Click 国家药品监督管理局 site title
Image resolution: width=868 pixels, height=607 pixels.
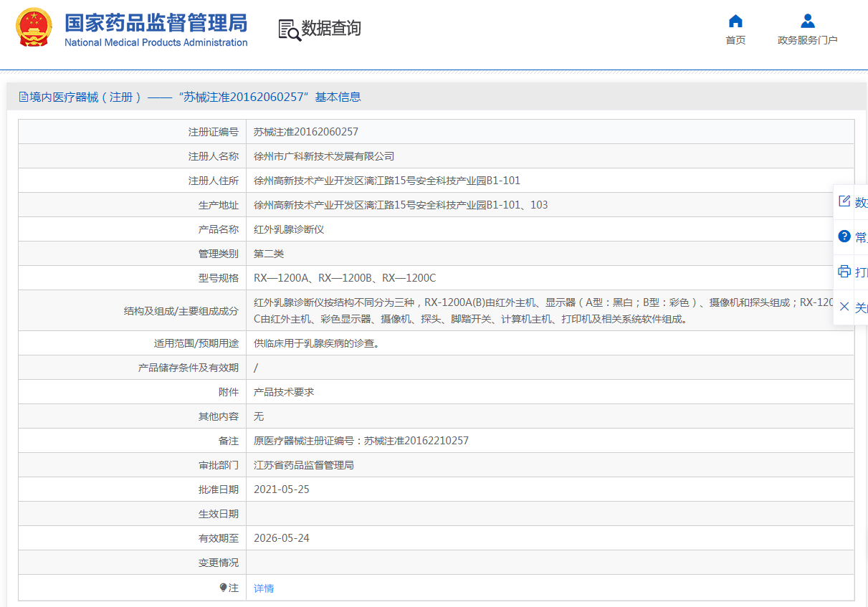156,22
